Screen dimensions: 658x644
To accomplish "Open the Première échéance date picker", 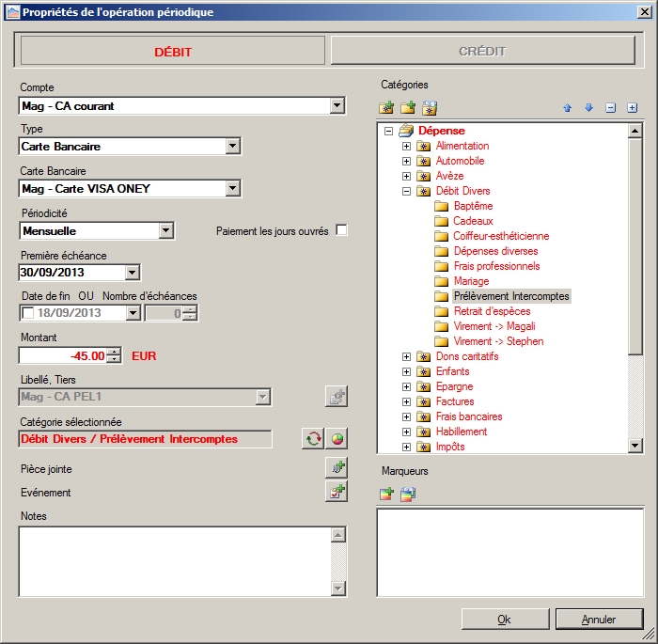I will pyautogui.click(x=133, y=273).
